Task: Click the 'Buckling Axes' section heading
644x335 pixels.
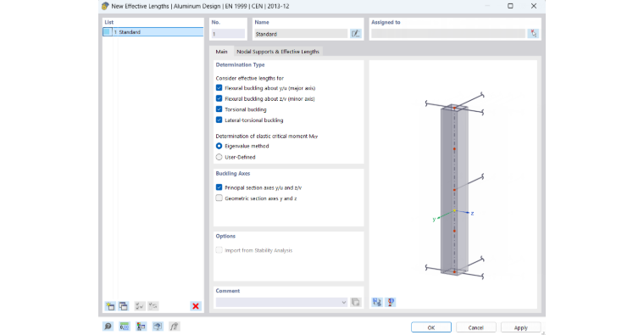Action: tap(233, 174)
